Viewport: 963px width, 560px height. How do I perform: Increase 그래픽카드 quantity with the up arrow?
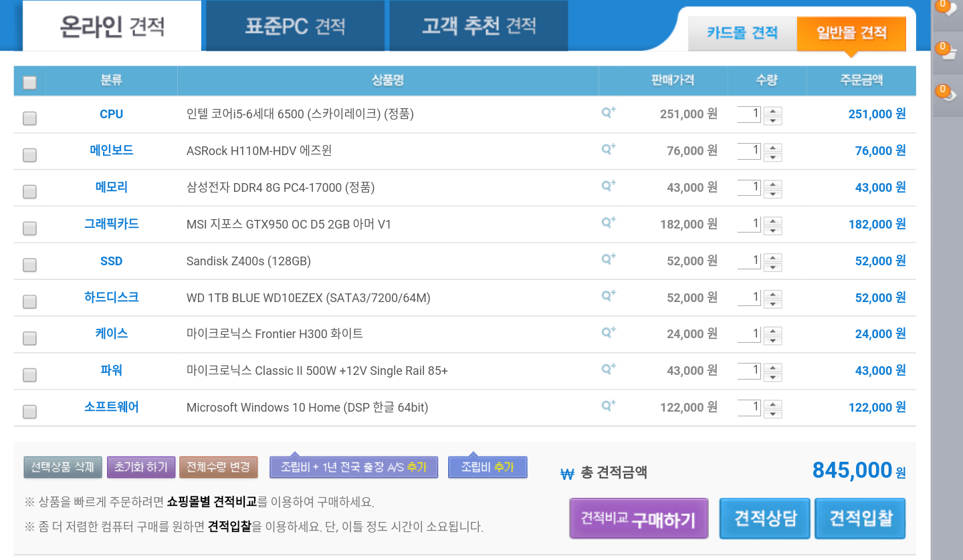773,221
